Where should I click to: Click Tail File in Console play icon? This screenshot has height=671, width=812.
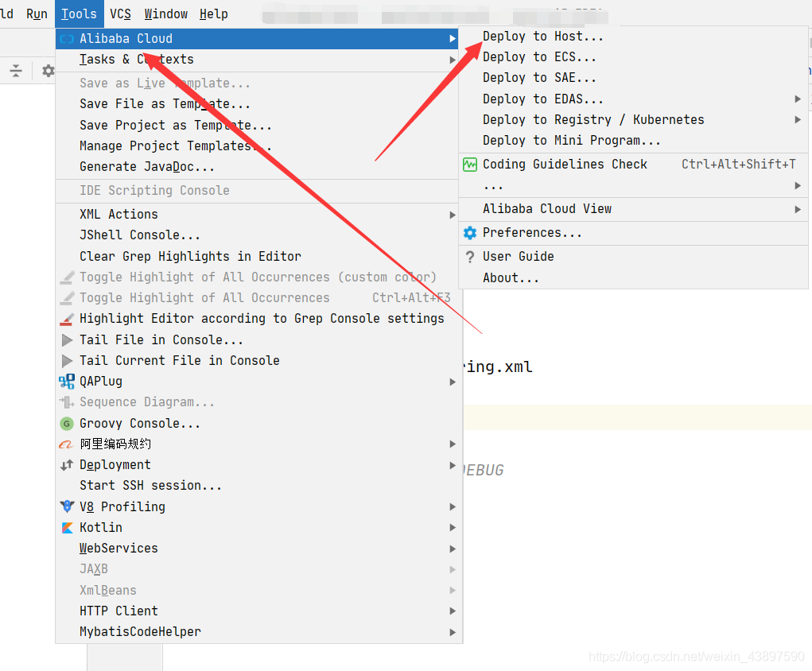point(67,340)
